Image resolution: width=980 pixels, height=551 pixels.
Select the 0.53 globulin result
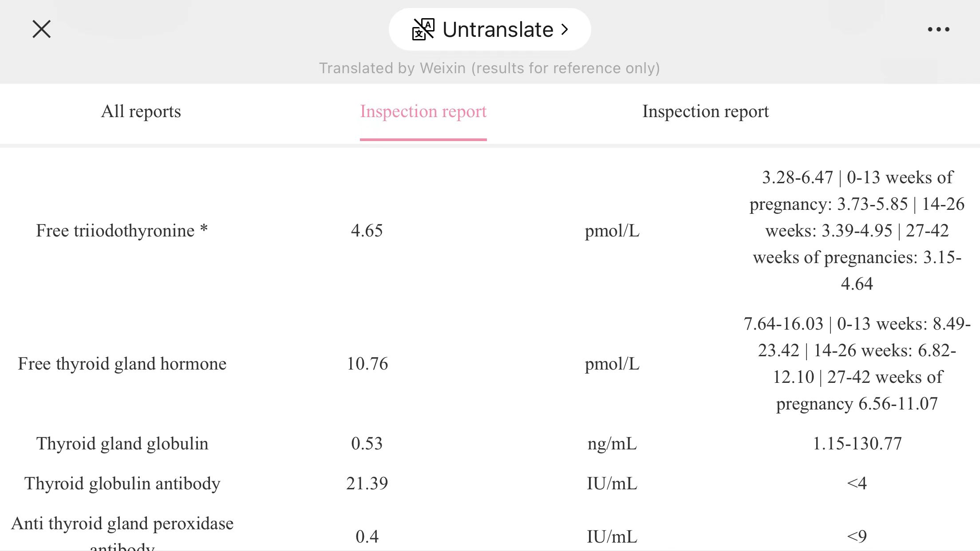coord(367,444)
